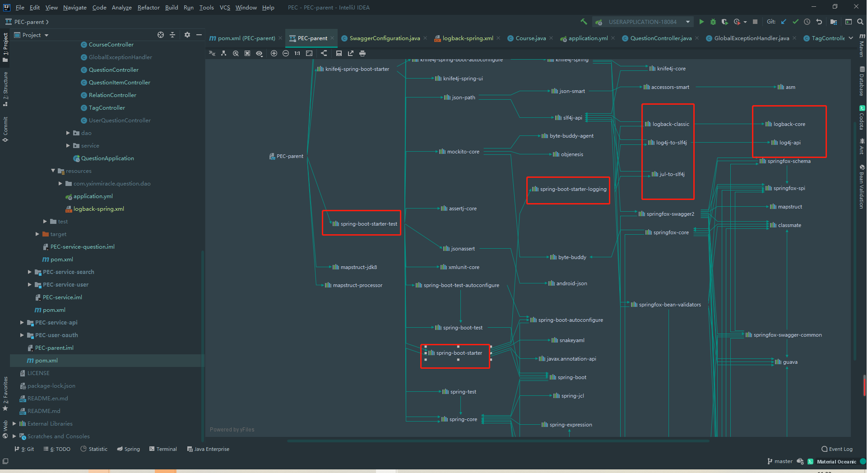Viewport: 868px width, 473px height.
Task: Open Project panel gear settings
Action: (187, 35)
